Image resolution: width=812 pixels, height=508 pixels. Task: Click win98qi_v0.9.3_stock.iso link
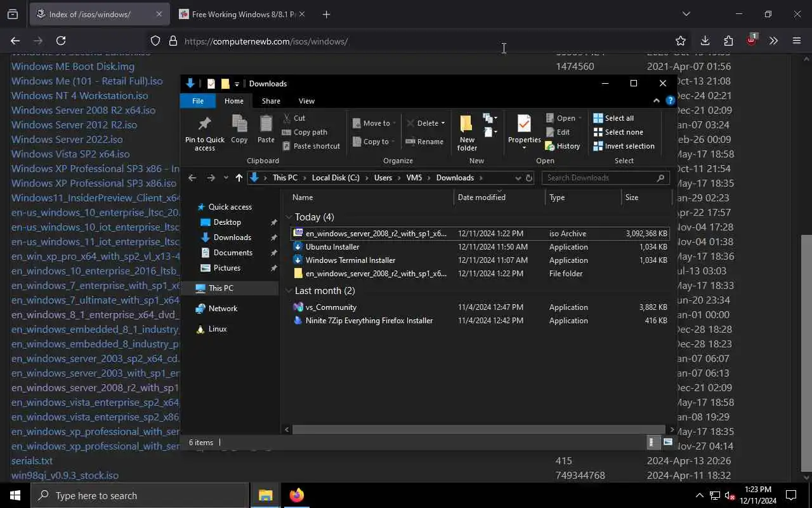click(65, 475)
